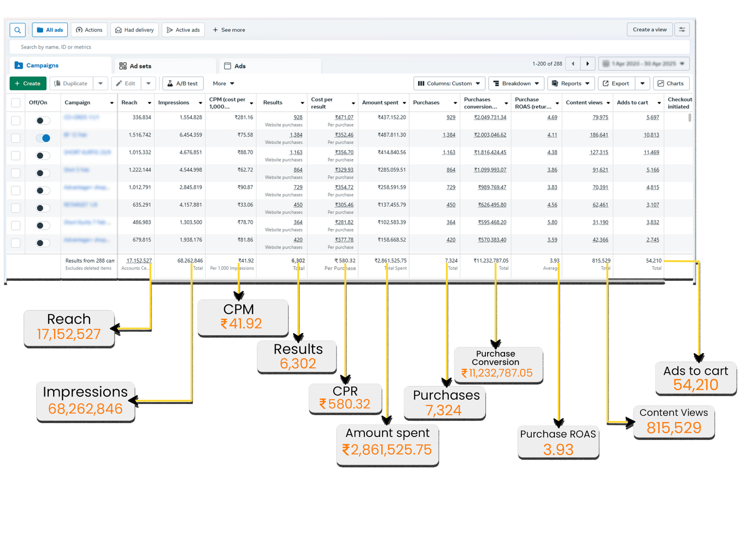The image size is (747, 560).
Task: Turn off the active campaign toggle
Action: pyautogui.click(x=43, y=138)
